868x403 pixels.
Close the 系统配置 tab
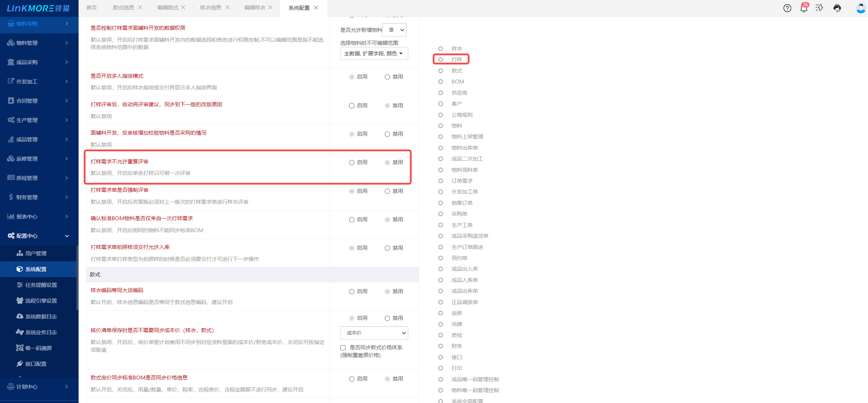[316, 8]
